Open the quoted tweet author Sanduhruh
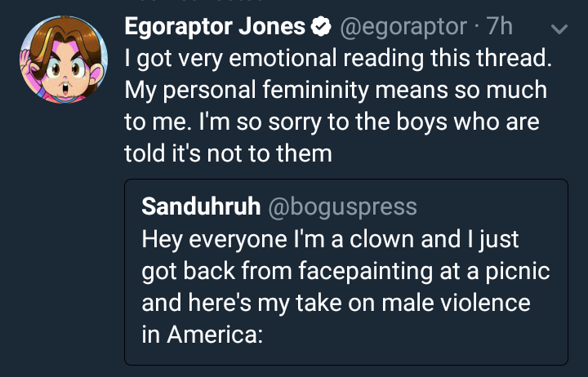The image size is (588, 377). point(200,206)
